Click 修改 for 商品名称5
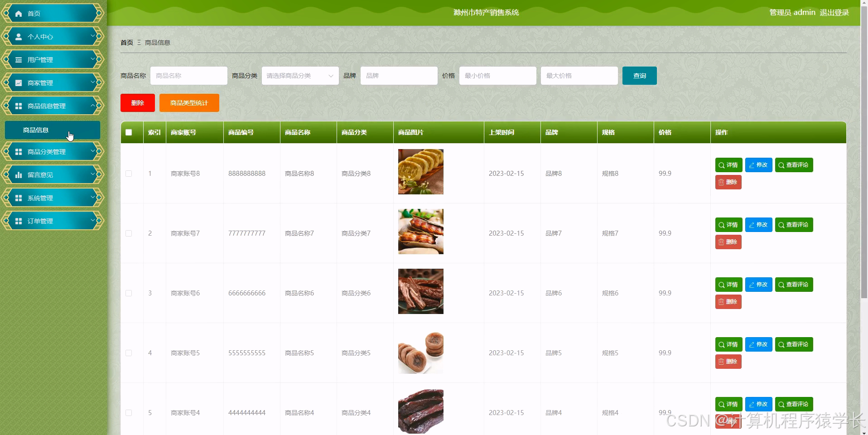Screen dimensions: 868x435 coord(758,344)
